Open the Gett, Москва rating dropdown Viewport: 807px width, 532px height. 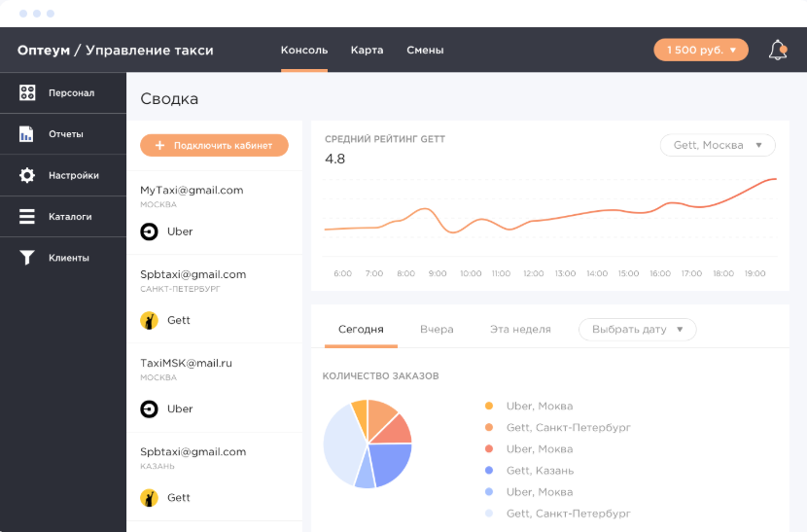click(x=717, y=145)
